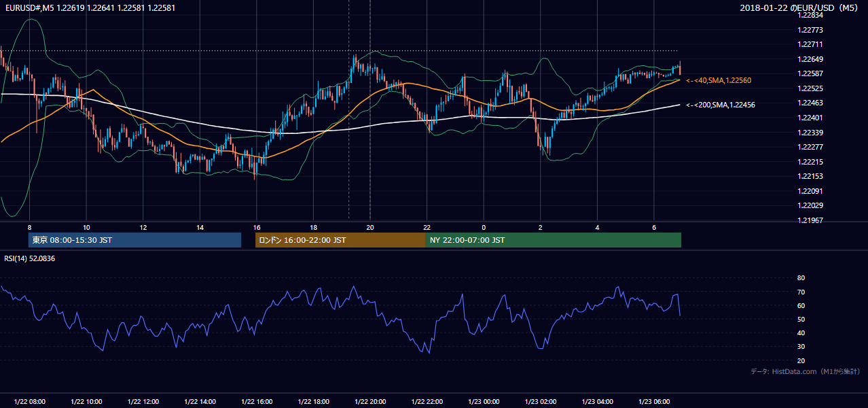The width and height of the screenshot is (868, 408).
Task: Click price axis value 1.22834
Action: (x=810, y=16)
